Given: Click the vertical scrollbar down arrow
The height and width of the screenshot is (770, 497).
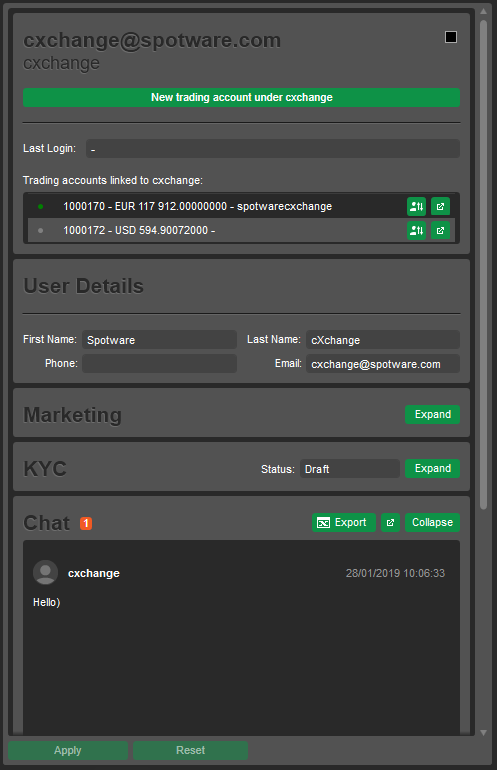Looking at the screenshot, I should coord(483,732).
